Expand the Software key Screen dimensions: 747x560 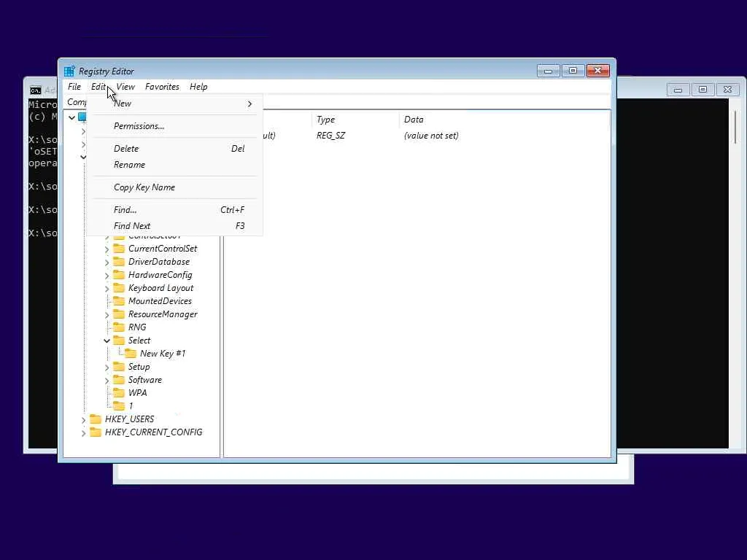pyautogui.click(x=107, y=380)
